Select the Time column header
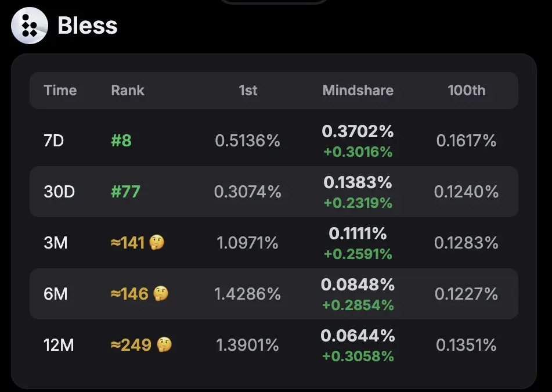552x392 pixels. tap(60, 91)
